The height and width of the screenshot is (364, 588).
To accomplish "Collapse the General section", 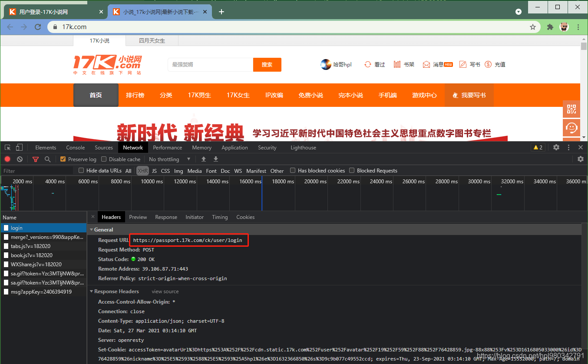I will [x=92, y=229].
